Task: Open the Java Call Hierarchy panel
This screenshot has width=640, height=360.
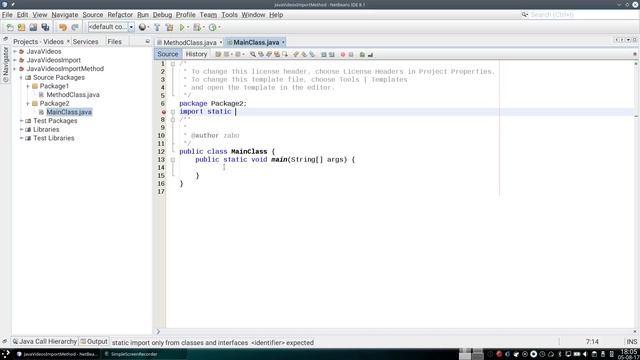Action: tap(44, 341)
